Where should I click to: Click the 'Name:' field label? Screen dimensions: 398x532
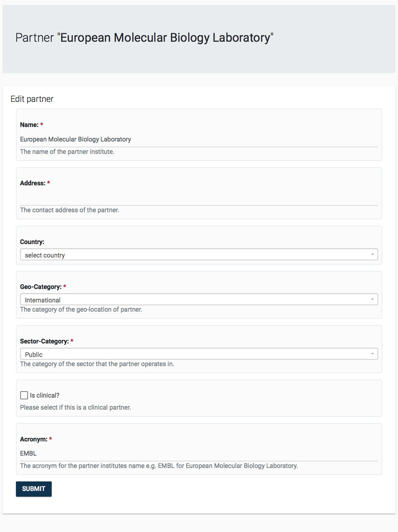pyautogui.click(x=29, y=125)
